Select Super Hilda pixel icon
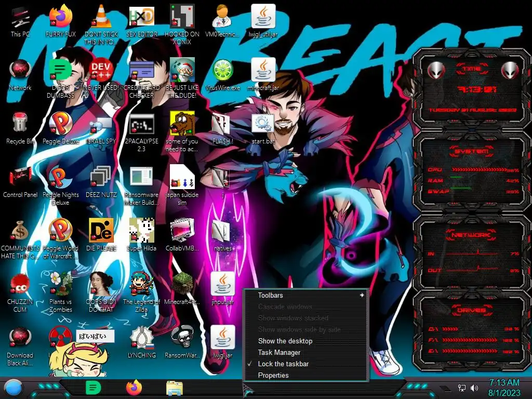 141,231
